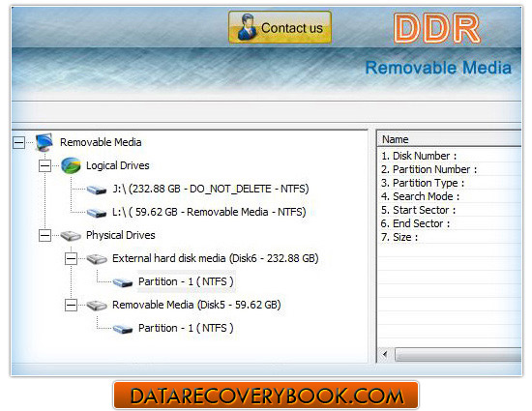Click the Disk6 Partition - 1 icon
Viewport: 532px width, 411px height.
[123, 282]
